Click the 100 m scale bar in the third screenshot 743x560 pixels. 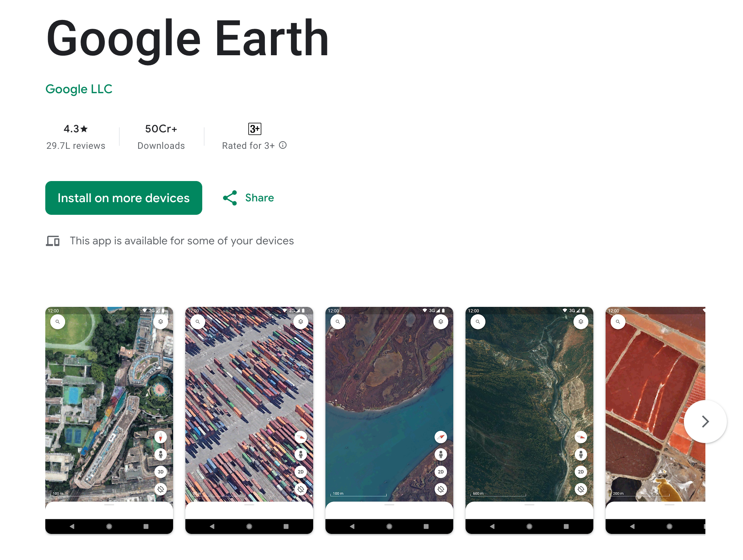tap(358, 494)
